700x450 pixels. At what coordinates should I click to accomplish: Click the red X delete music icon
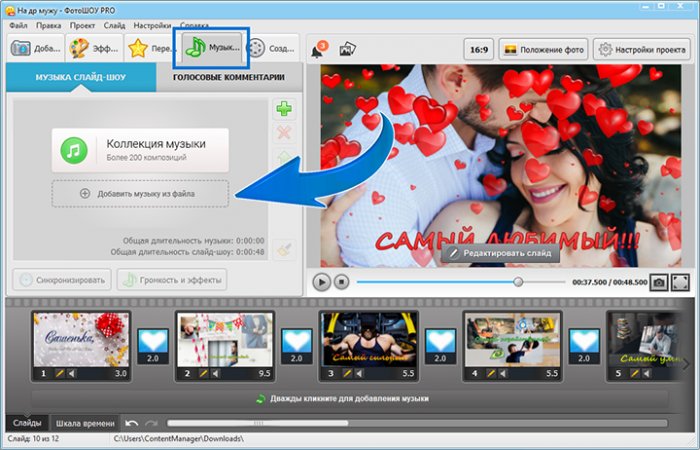[283, 134]
